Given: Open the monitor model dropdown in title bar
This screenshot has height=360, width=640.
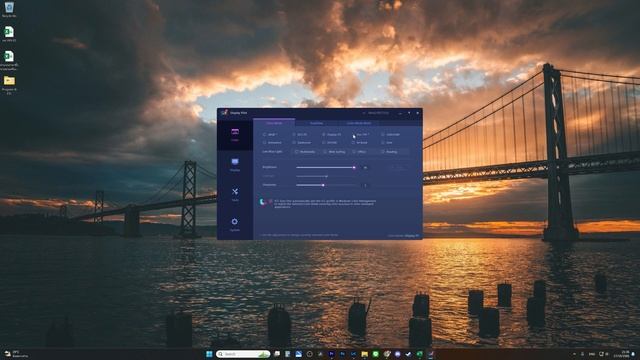Looking at the screenshot, I should pyautogui.click(x=376, y=113).
